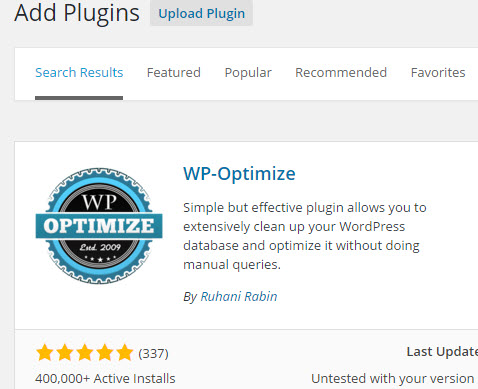Image resolution: width=478 pixels, height=389 pixels.
Task: Click the (337) ratings count
Action: coord(153,353)
